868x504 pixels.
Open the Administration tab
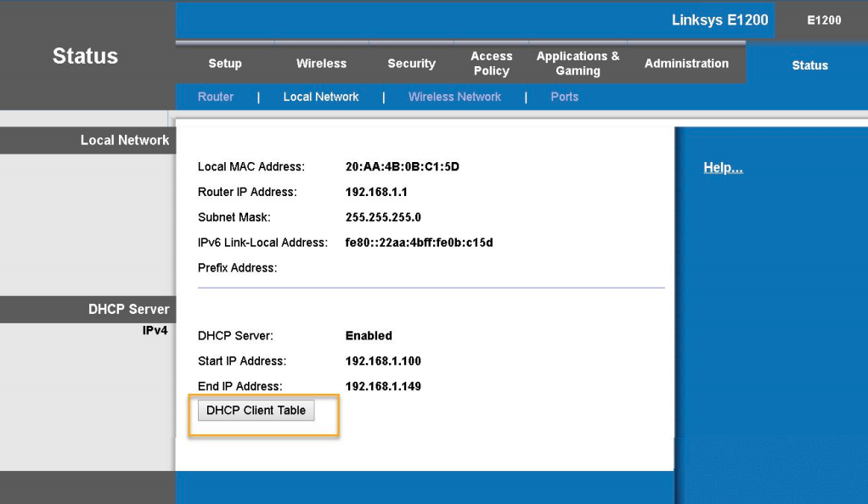click(686, 64)
